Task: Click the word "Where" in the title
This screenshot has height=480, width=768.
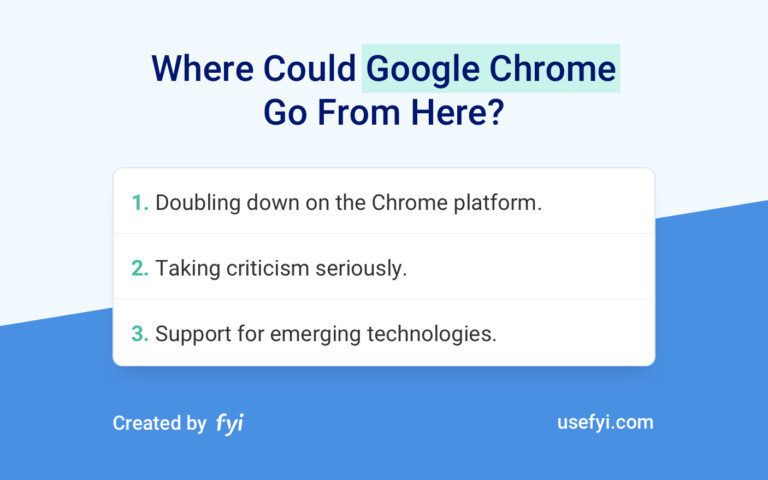Action: [201, 69]
